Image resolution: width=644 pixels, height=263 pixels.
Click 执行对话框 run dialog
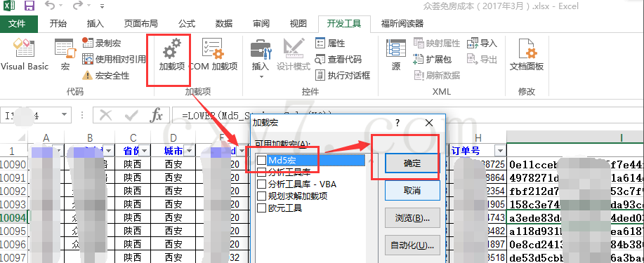[x=343, y=76]
